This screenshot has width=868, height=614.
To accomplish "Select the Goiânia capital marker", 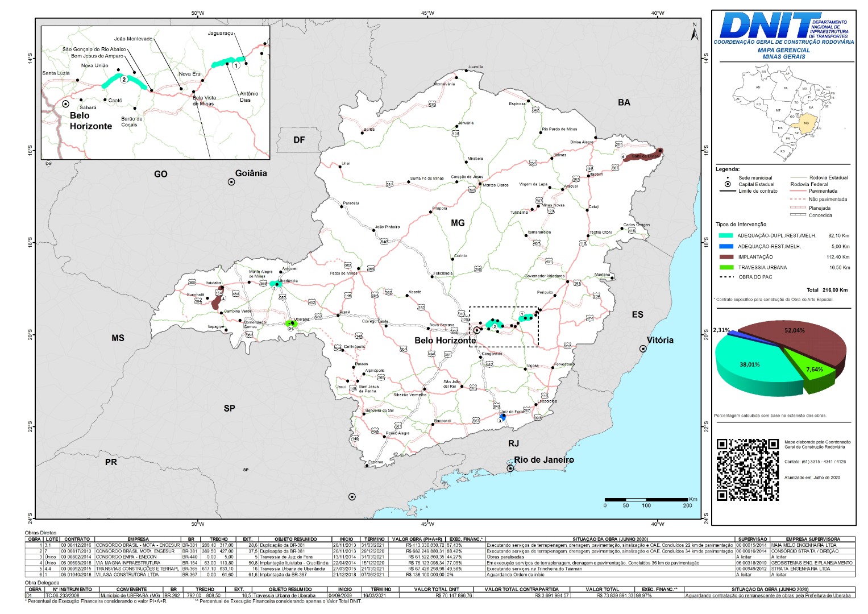I will (231, 182).
